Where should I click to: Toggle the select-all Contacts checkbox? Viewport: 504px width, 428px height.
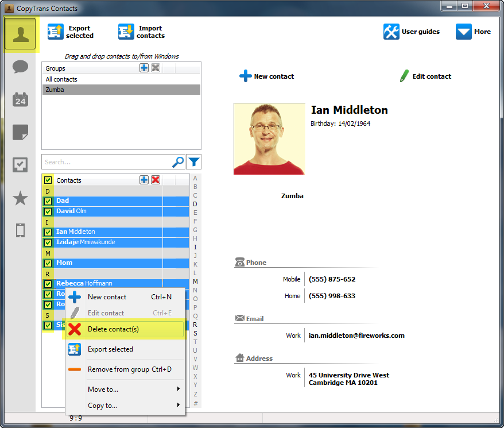48,180
